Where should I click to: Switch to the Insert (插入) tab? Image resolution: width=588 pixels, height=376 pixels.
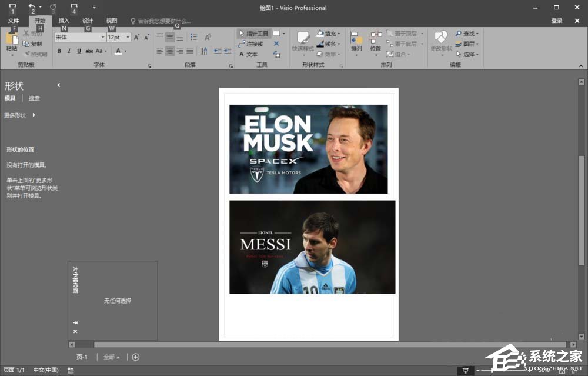[x=64, y=21]
